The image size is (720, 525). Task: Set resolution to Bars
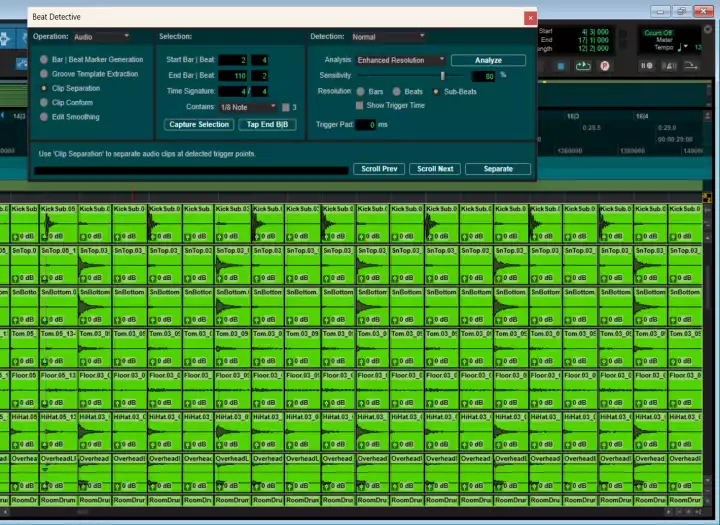pyautogui.click(x=362, y=91)
